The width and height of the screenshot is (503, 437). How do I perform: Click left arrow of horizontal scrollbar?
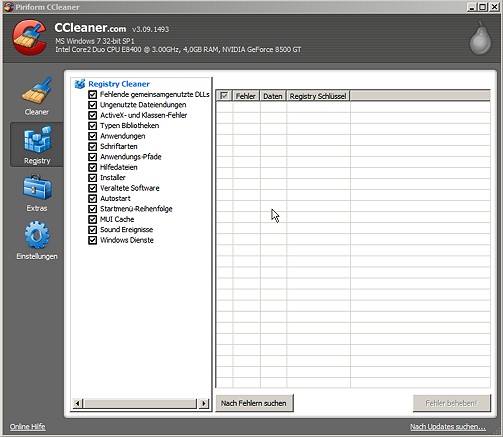click(x=77, y=403)
